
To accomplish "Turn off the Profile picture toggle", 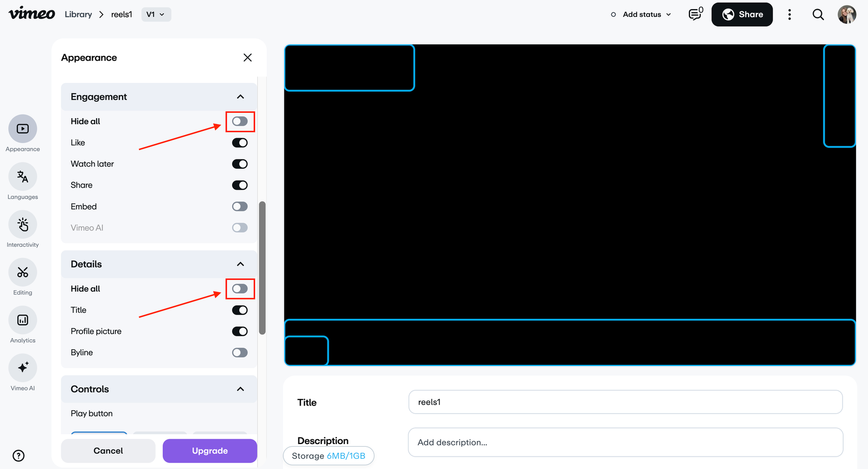I will 240,331.
